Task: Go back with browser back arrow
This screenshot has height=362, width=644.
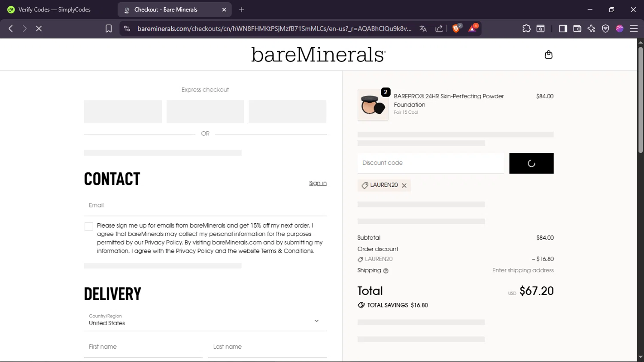Action: [11, 28]
